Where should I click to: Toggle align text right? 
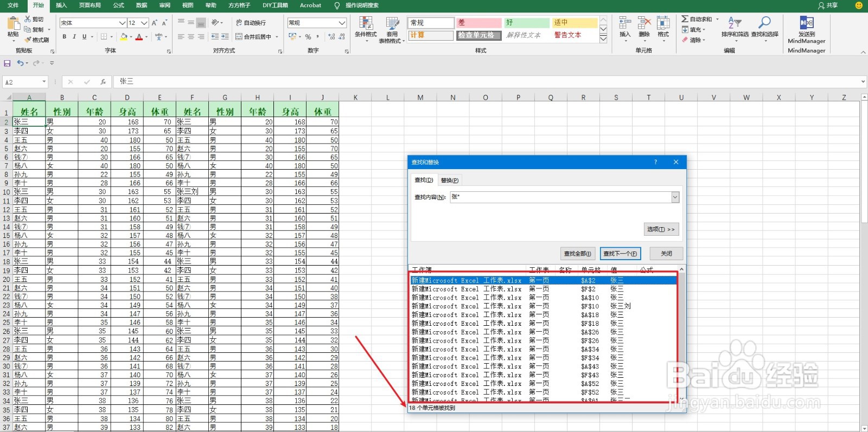[x=201, y=37]
